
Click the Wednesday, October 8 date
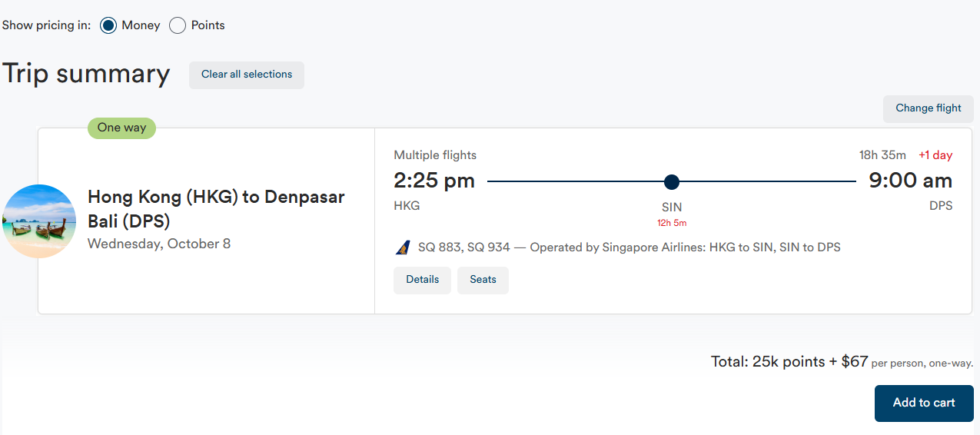click(159, 244)
